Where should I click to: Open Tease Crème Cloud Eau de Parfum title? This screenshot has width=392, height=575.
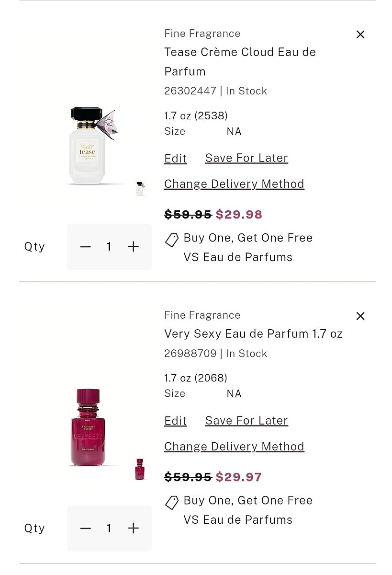(x=240, y=61)
